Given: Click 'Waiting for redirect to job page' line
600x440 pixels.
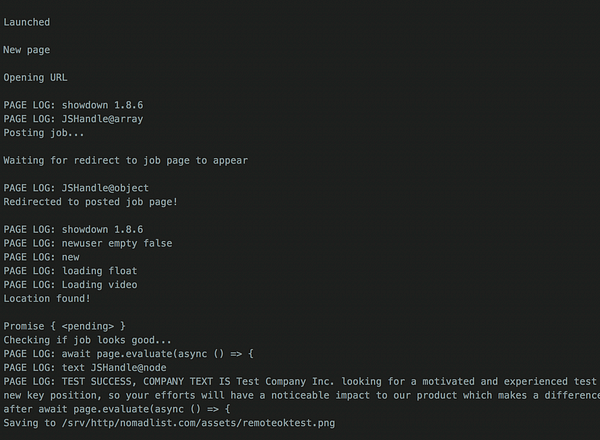Looking at the screenshot, I should point(126,160).
